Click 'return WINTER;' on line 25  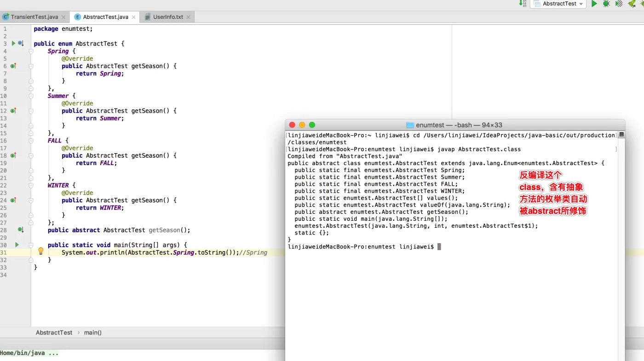pyautogui.click(x=100, y=207)
